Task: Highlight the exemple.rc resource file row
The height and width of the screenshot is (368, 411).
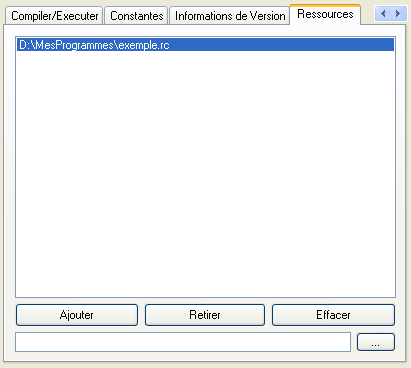Action: 205,45
